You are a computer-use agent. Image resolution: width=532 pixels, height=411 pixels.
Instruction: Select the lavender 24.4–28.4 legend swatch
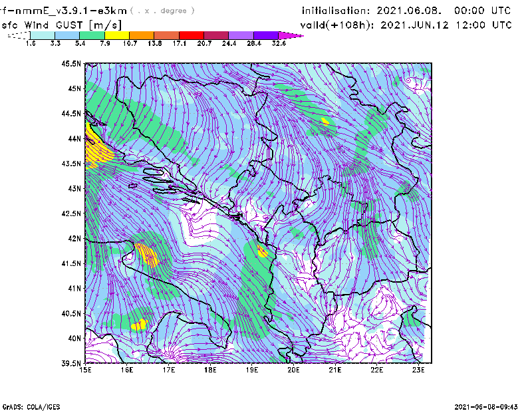click(241, 35)
